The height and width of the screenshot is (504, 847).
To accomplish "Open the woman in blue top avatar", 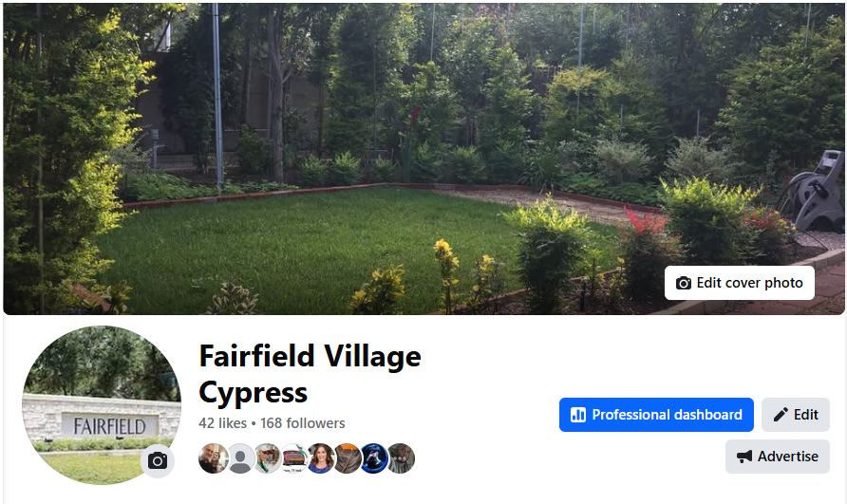I will (321, 458).
